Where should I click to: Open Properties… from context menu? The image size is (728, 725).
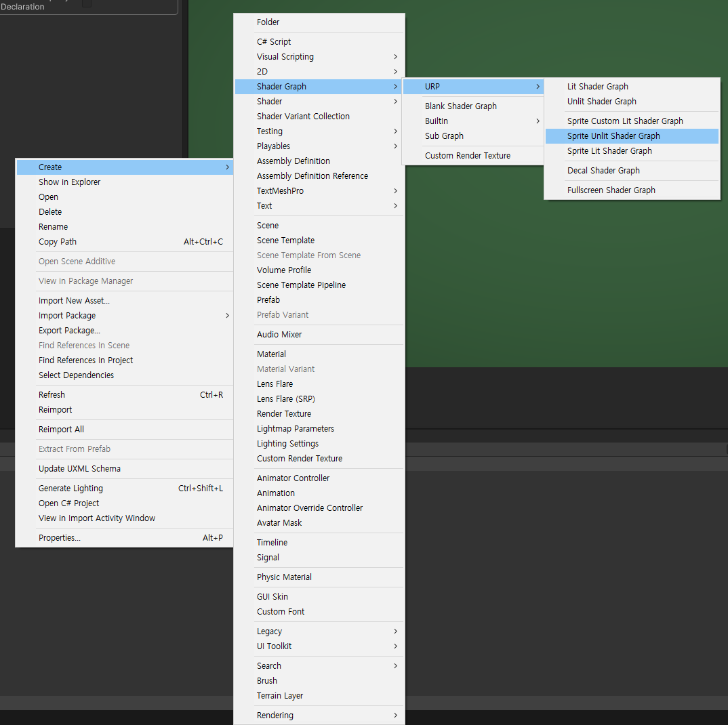click(x=125, y=538)
